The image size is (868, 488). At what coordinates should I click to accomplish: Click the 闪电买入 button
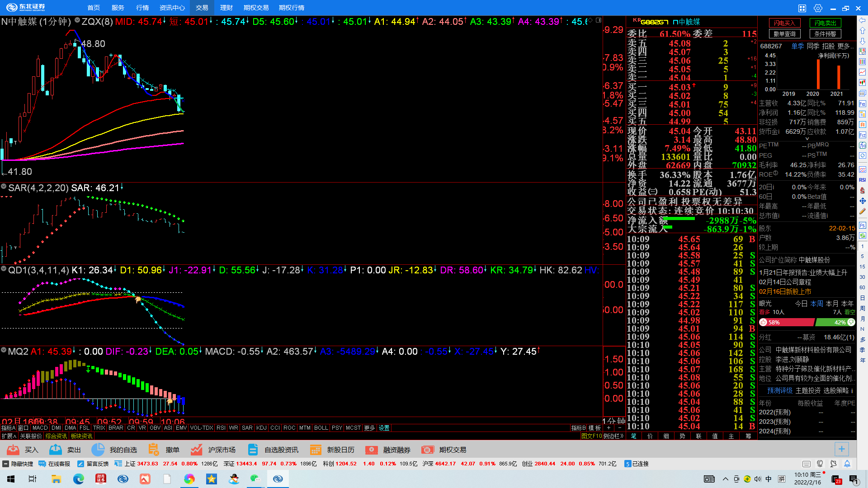pyautogui.click(x=784, y=23)
